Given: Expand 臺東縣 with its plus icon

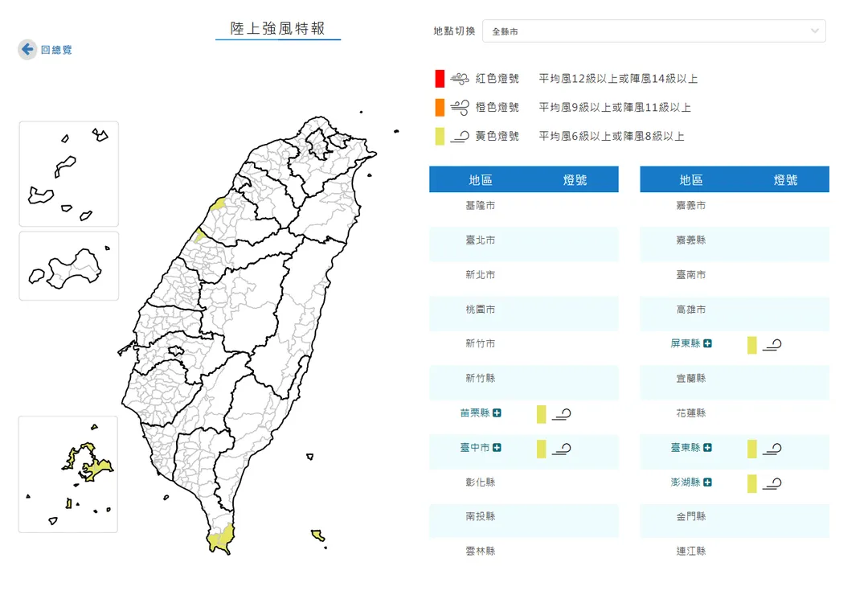Looking at the screenshot, I should (x=707, y=448).
